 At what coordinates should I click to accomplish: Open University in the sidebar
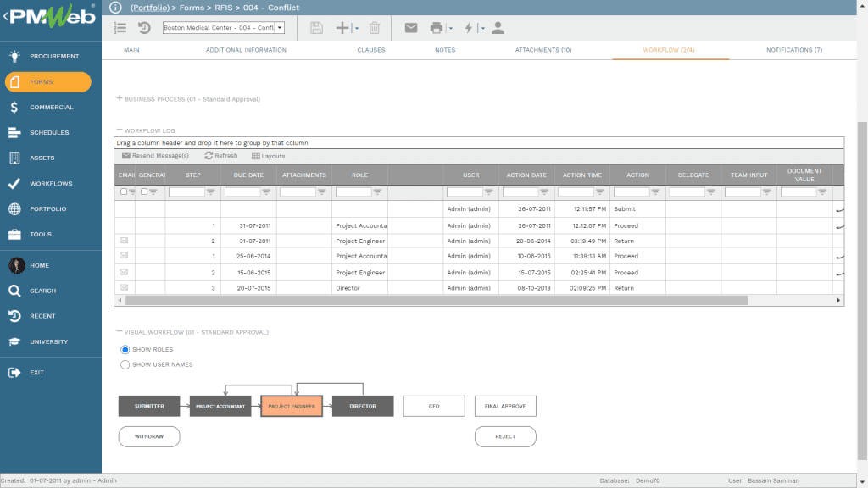pyautogui.click(x=50, y=341)
